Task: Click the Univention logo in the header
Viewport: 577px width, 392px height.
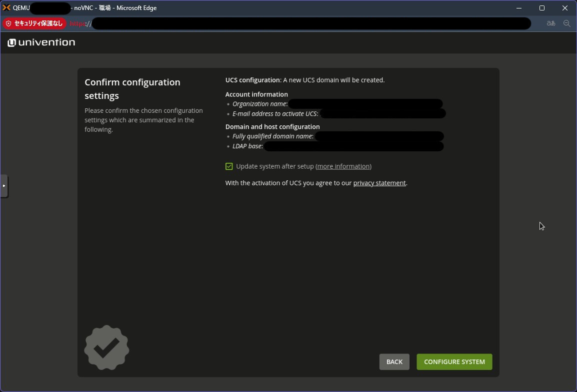Action: tap(41, 42)
